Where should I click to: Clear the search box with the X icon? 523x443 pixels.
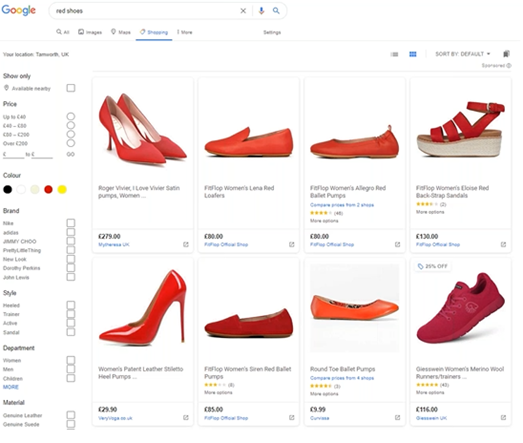pos(243,11)
